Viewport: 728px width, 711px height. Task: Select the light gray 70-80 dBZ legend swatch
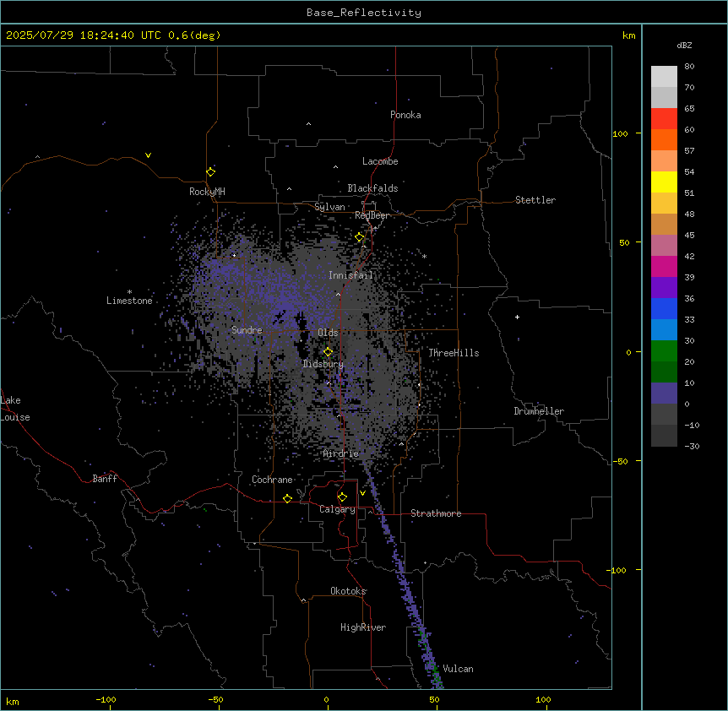[664, 77]
